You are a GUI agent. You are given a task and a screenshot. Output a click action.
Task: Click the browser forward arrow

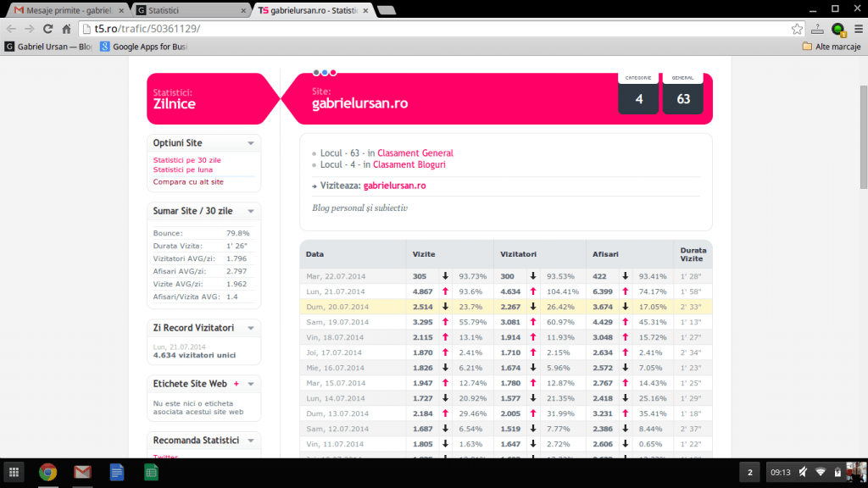[30, 29]
